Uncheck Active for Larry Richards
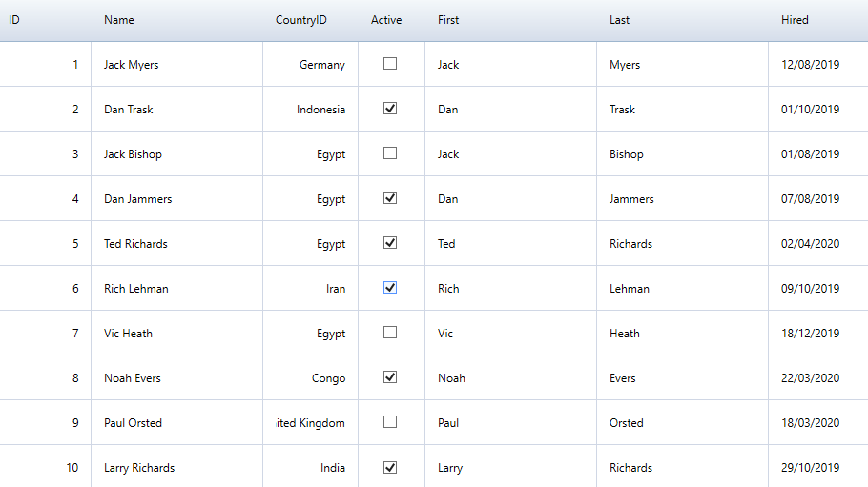868x487 pixels. click(x=390, y=467)
